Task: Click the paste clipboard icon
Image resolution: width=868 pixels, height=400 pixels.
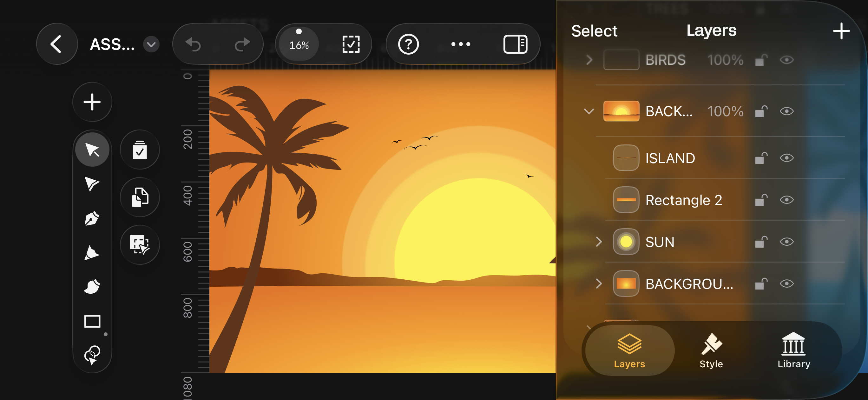Action: click(x=140, y=150)
